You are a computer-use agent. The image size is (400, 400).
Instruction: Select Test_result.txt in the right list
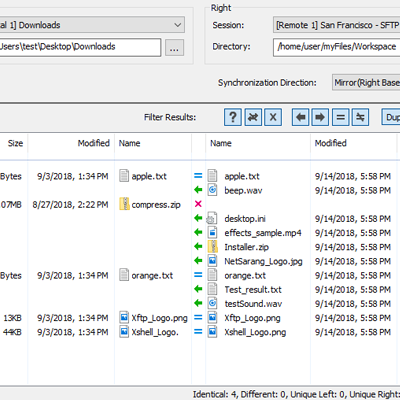point(253,290)
